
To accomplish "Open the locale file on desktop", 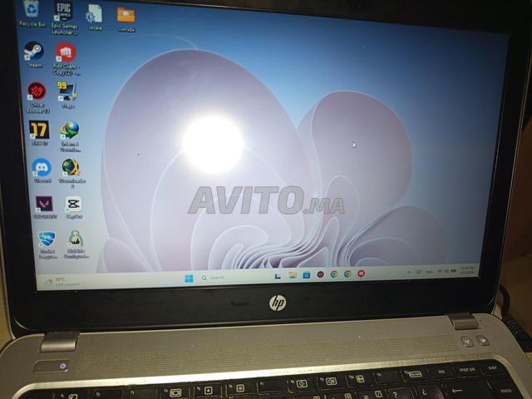I will point(95,13).
